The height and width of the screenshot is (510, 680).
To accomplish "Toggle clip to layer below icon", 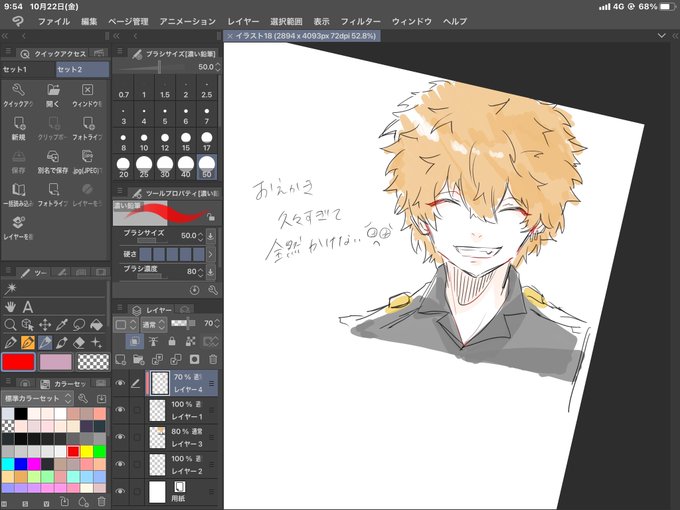I will click(x=135, y=342).
